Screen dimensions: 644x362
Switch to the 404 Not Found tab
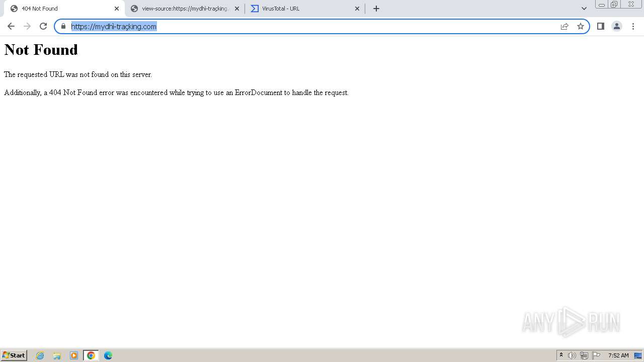[x=64, y=9]
